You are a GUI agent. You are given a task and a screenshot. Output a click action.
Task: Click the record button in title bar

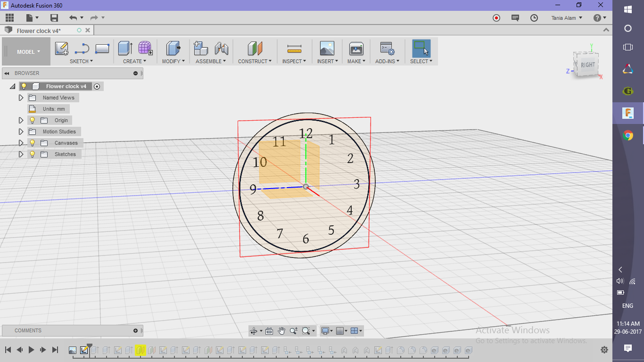coord(496,18)
